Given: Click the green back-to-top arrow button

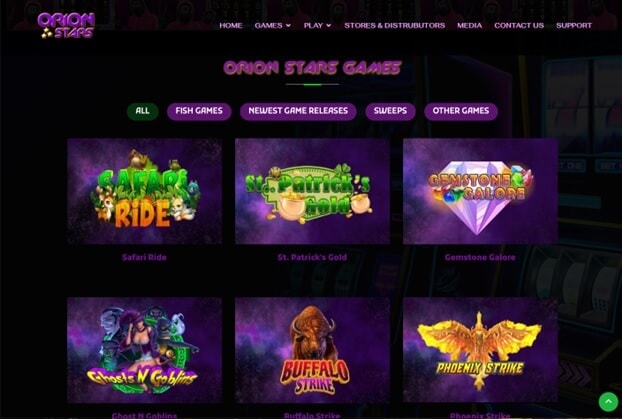Looking at the screenshot, I should [608, 402].
